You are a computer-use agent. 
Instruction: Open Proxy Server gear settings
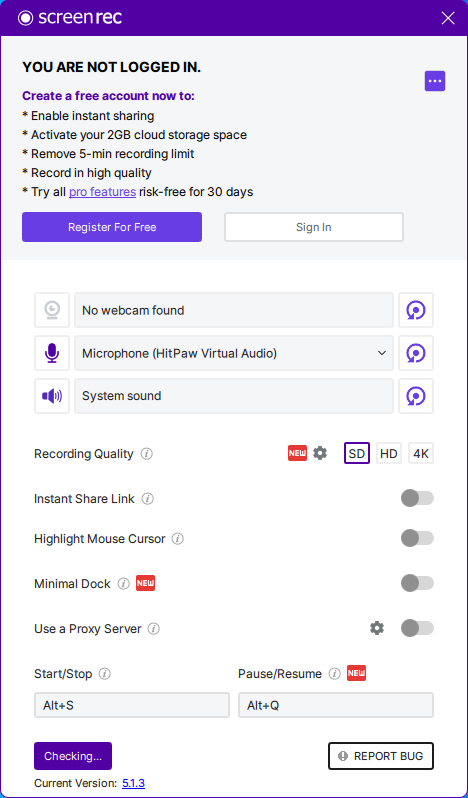pos(377,629)
